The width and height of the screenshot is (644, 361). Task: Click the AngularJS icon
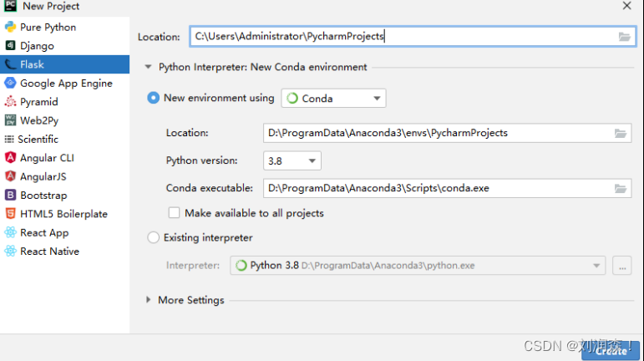(10, 176)
